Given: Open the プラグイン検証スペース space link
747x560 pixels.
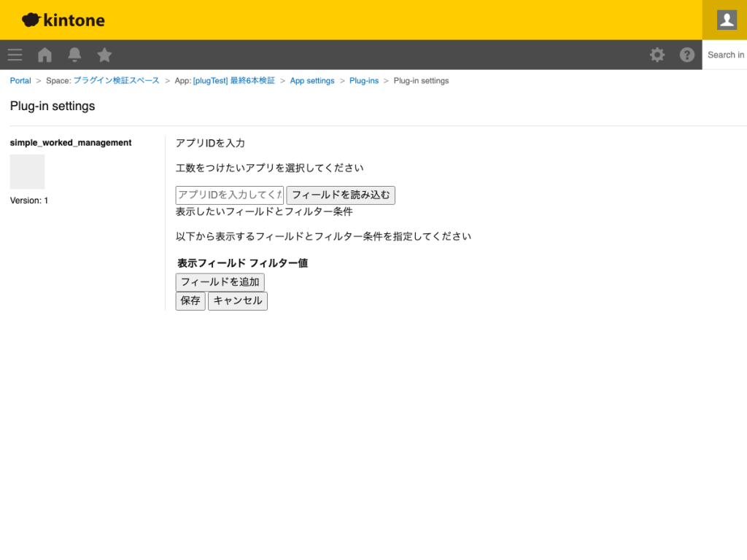Looking at the screenshot, I should pos(115,80).
